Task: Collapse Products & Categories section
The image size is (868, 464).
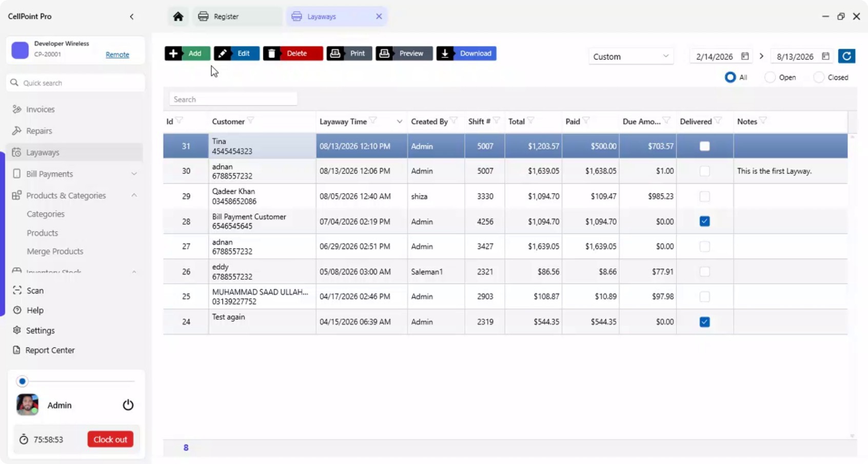Action: tap(134, 196)
